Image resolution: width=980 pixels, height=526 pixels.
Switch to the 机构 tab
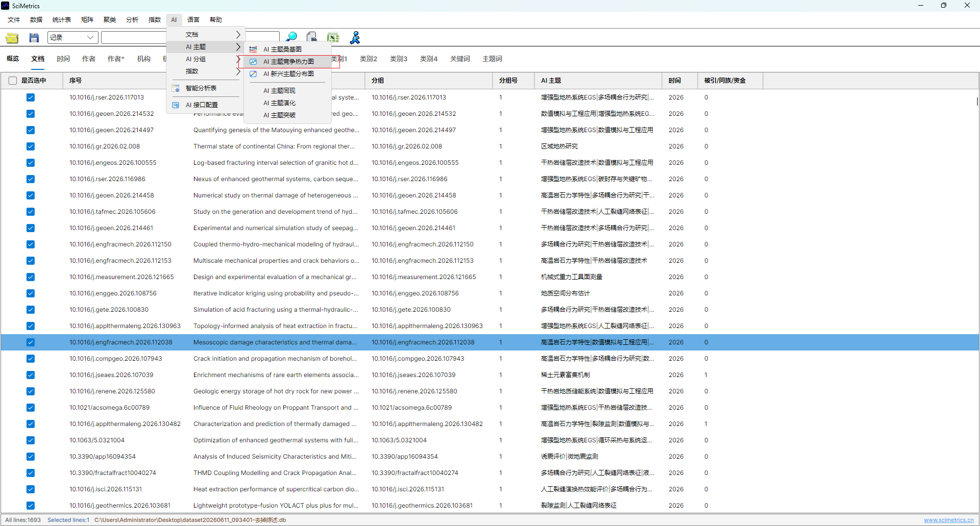[x=144, y=59]
